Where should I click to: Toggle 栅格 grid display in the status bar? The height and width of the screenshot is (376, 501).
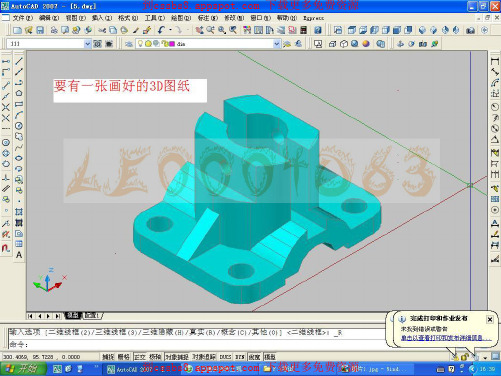click(x=124, y=357)
